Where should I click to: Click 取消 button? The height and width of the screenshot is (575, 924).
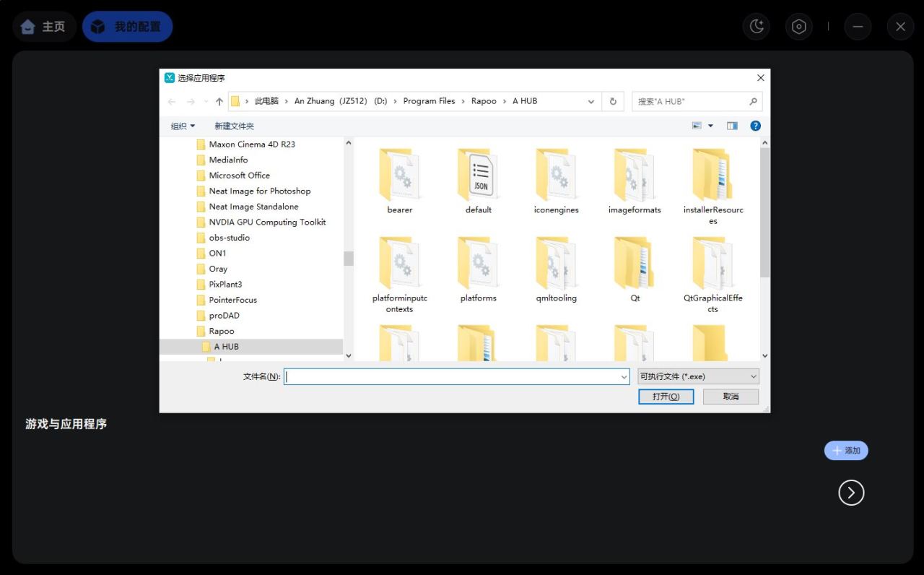pyautogui.click(x=731, y=397)
